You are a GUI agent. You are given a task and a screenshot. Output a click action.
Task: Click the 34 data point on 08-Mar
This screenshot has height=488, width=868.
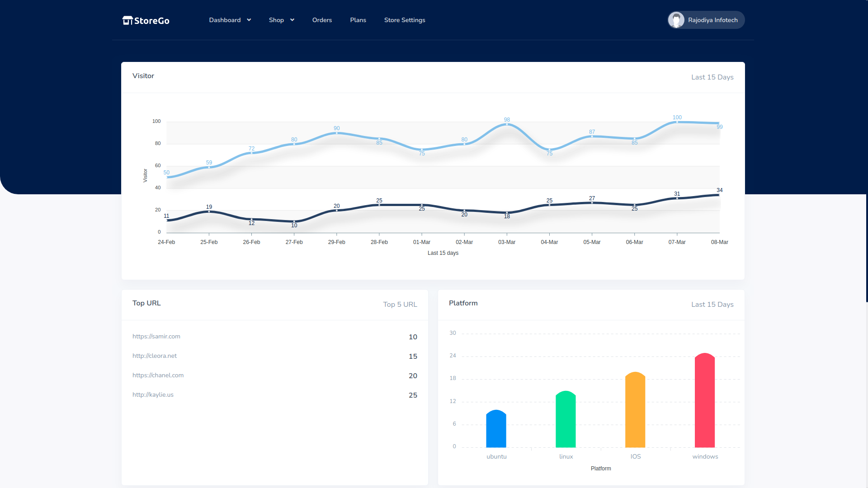(719, 195)
